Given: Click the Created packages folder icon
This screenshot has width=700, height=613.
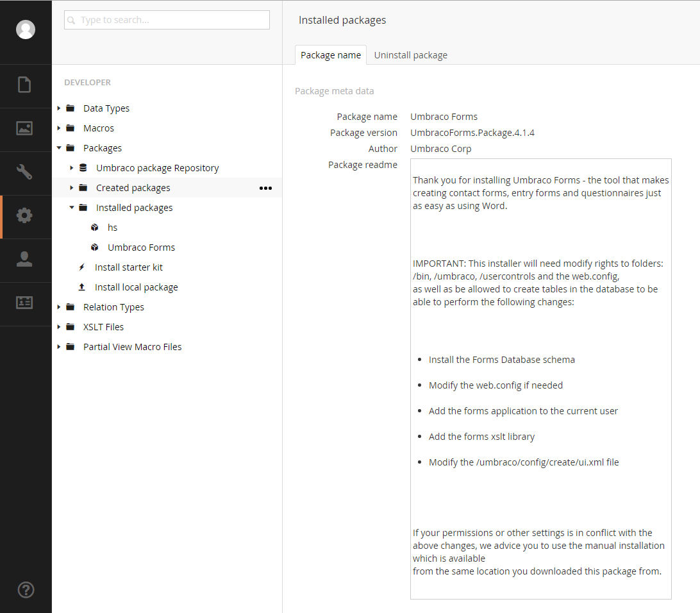Looking at the screenshot, I should pos(83,187).
